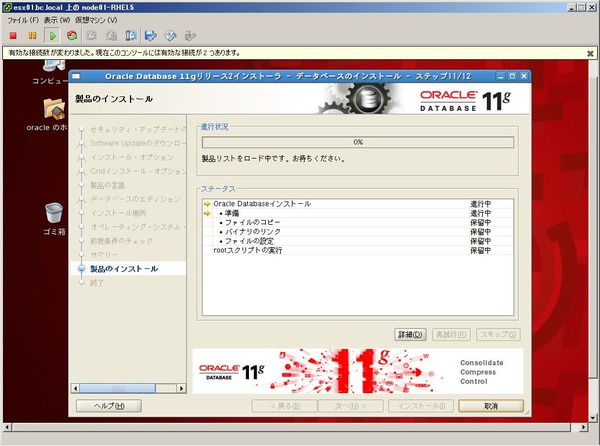The width and height of the screenshot is (600, 446).
Task: Click the green Play power-on icon
Action: pyautogui.click(x=52, y=36)
